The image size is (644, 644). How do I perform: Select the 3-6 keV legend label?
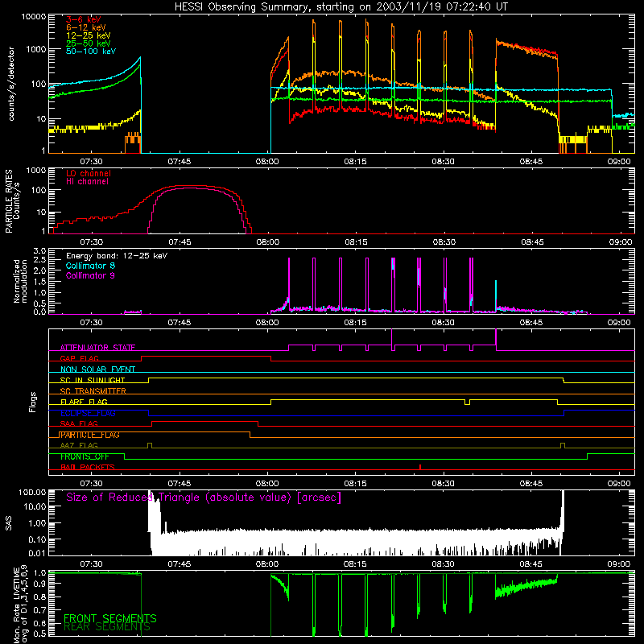[84, 19]
